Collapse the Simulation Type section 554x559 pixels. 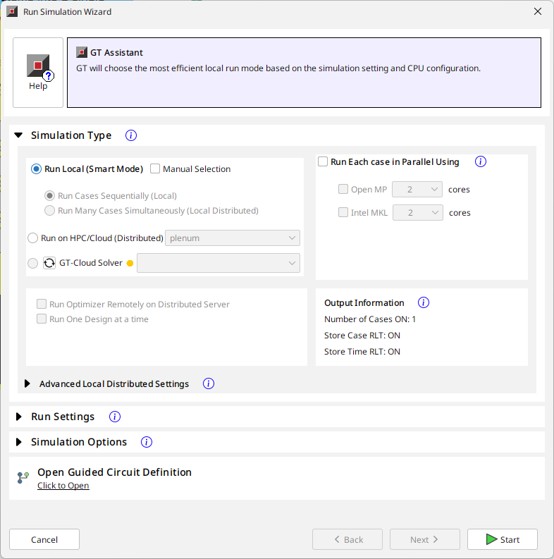(x=19, y=135)
